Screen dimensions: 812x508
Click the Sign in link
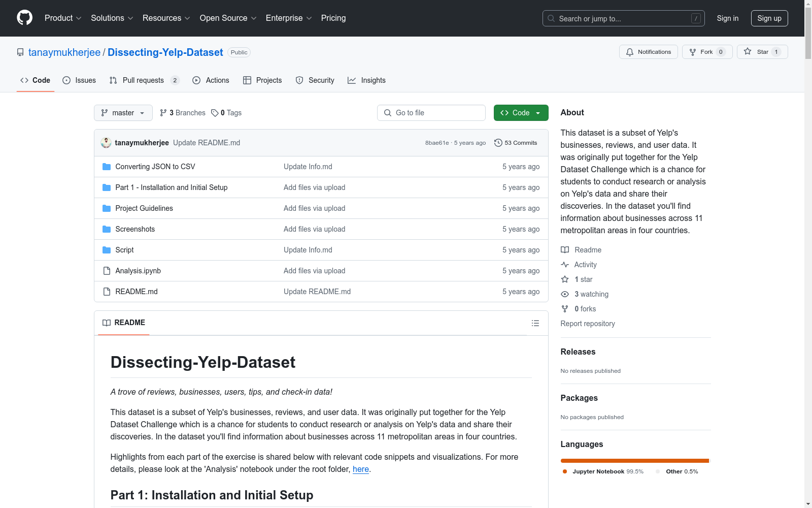coord(728,18)
